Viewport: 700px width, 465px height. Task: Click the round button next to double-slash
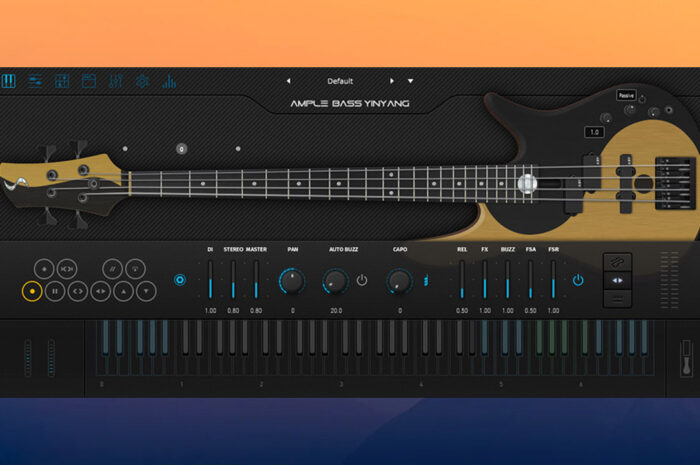click(135, 269)
